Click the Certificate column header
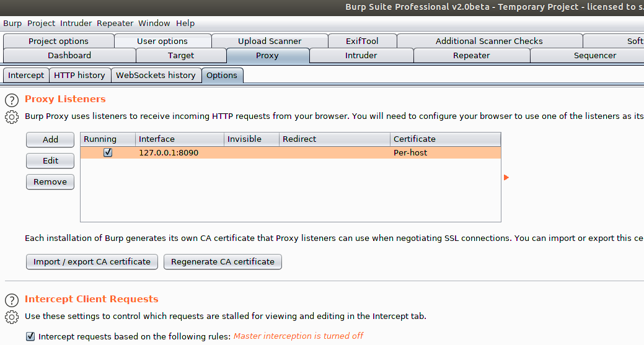The image size is (644, 345). pyautogui.click(x=445, y=139)
